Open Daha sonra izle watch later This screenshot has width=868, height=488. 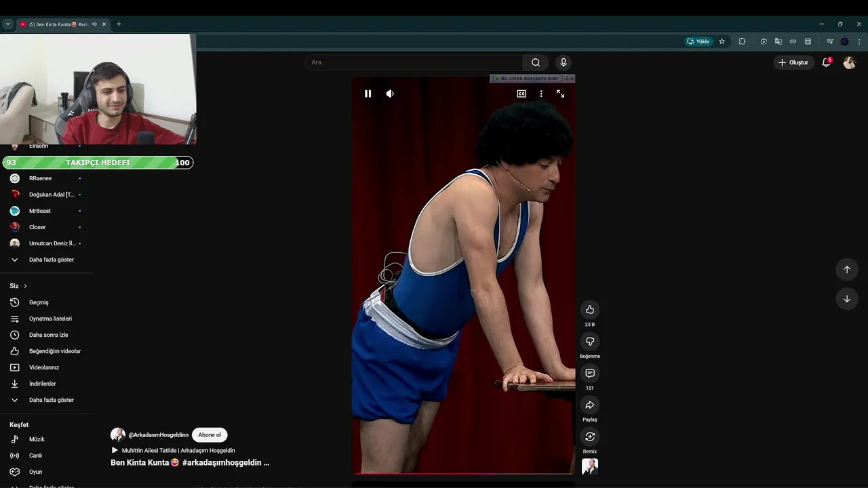(x=47, y=335)
